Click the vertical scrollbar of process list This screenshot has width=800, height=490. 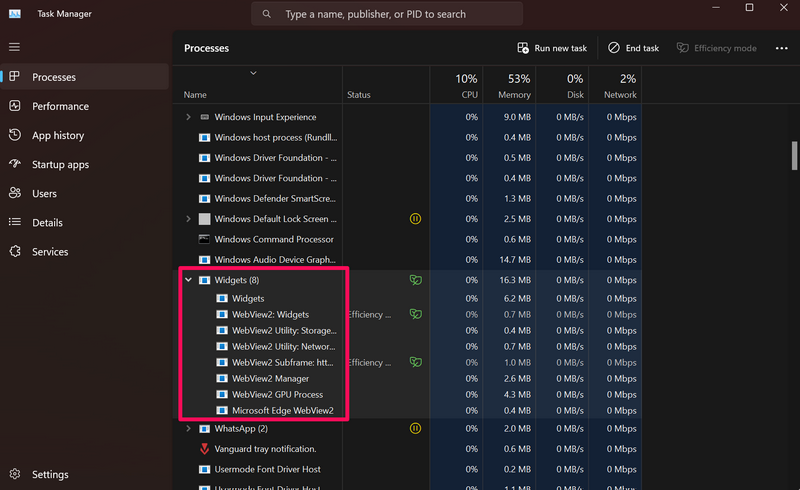click(794, 155)
